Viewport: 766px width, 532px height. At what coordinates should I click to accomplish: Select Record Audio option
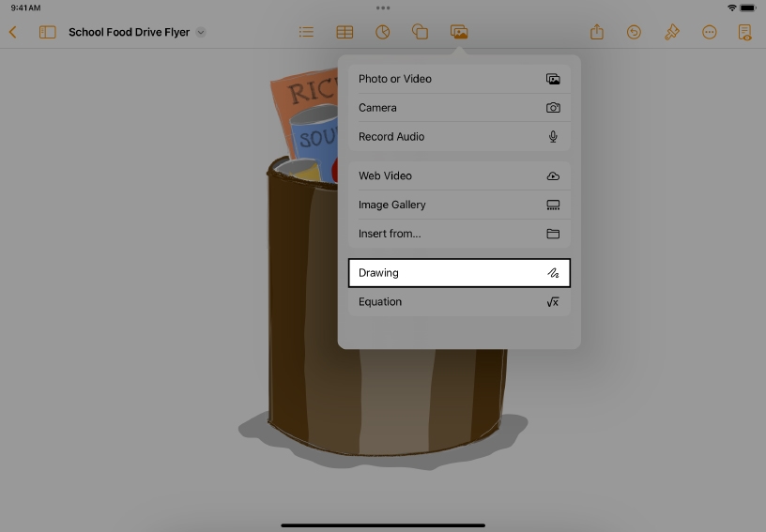pyautogui.click(x=459, y=136)
